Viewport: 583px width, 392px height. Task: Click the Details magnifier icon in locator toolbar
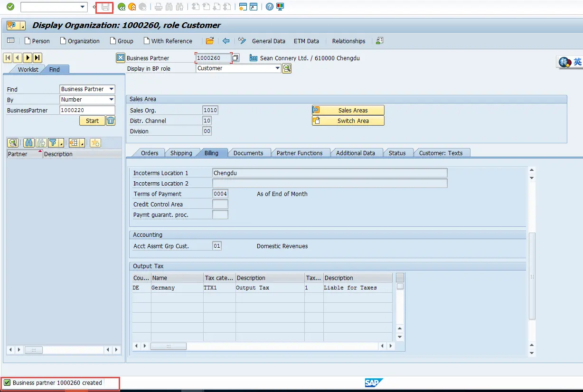click(x=12, y=142)
